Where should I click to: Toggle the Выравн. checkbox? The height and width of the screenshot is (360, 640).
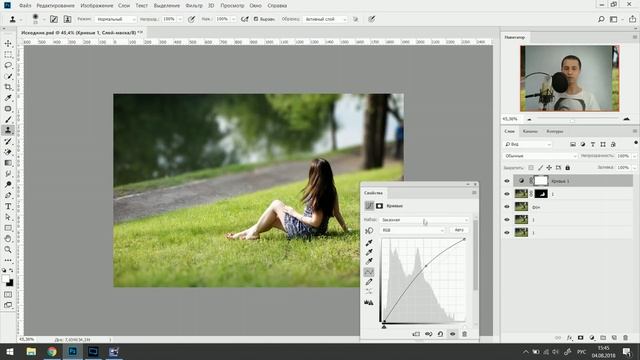pyautogui.click(x=256, y=19)
